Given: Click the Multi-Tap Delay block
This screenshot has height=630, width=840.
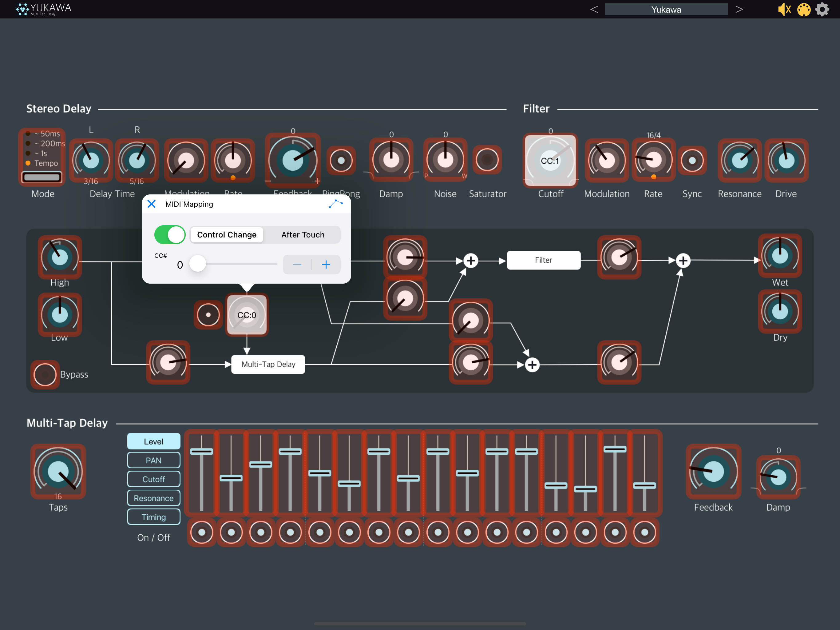Looking at the screenshot, I should pos(268,365).
